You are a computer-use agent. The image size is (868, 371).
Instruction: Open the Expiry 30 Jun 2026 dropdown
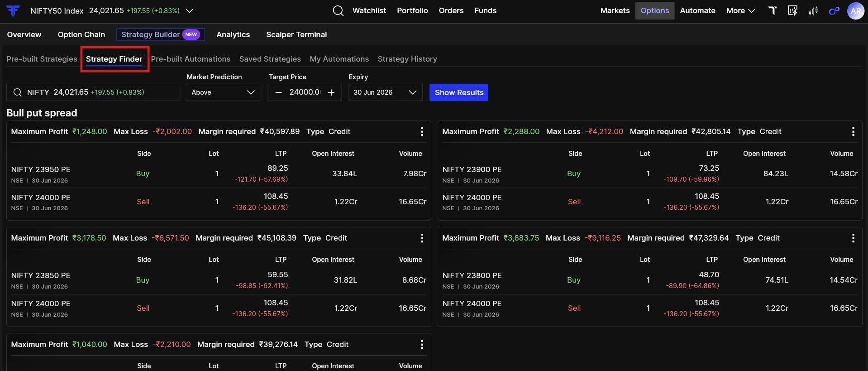point(386,92)
